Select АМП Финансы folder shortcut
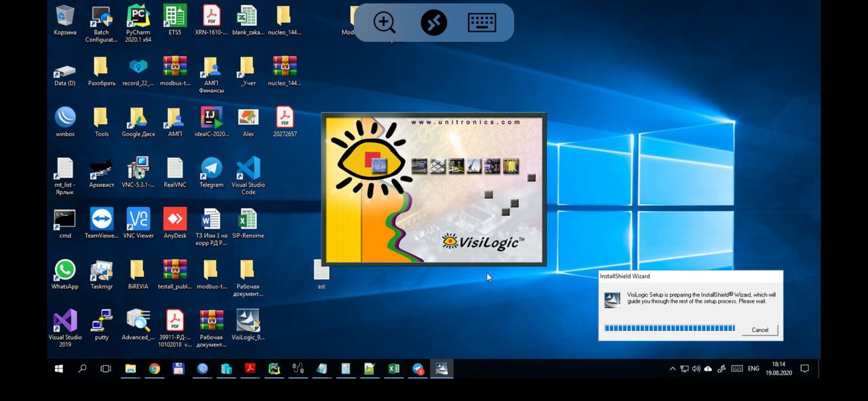868x401 pixels. click(212, 75)
